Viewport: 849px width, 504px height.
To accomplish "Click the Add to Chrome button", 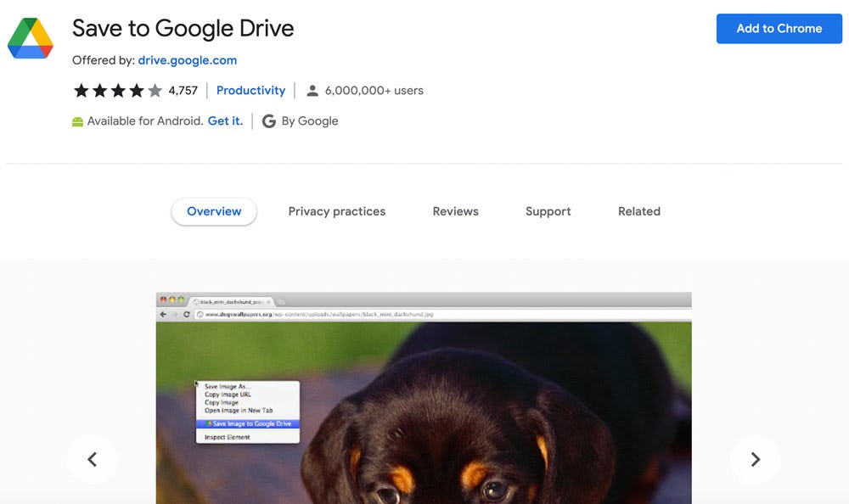I will click(779, 28).
